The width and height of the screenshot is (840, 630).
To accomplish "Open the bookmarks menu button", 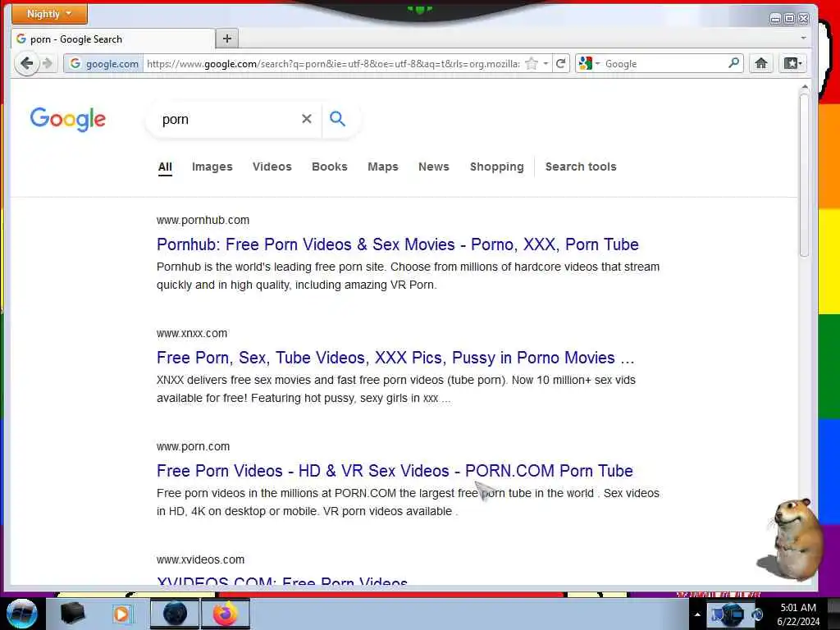I will 792,63.
